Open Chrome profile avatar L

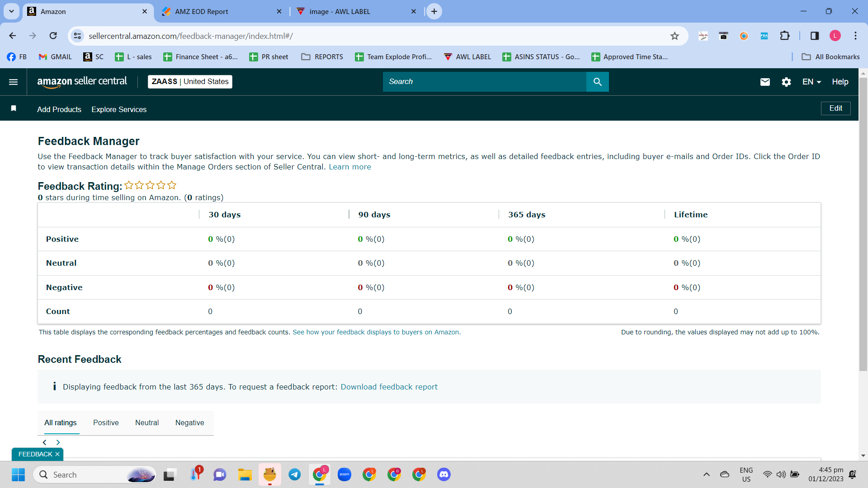pyautogui.click(x=835, y=36)
